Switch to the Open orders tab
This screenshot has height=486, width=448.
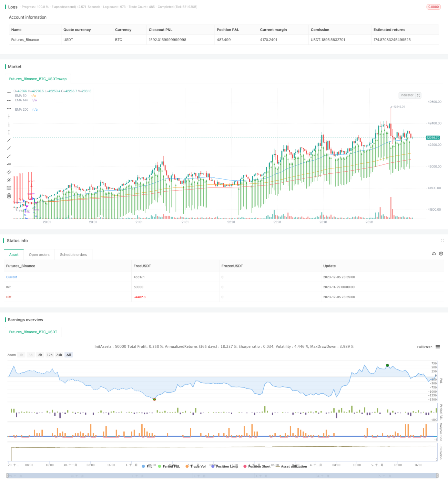pos(39,255)
